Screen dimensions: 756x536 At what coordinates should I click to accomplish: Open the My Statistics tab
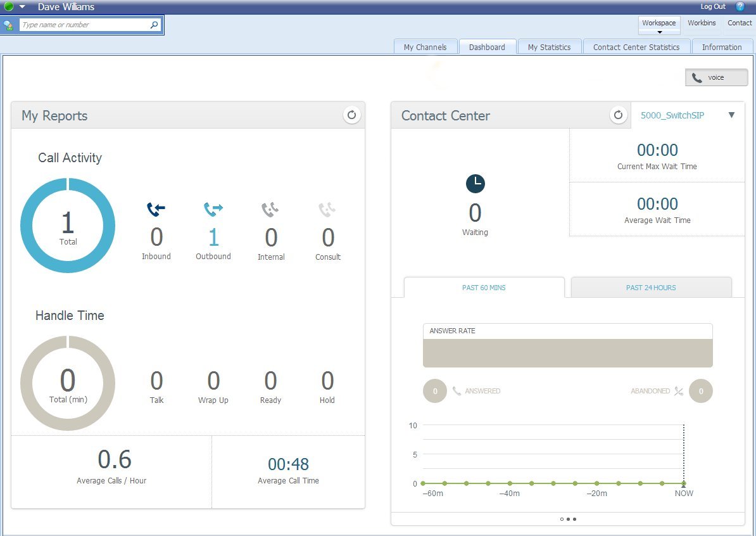click(x=549, y=47)
